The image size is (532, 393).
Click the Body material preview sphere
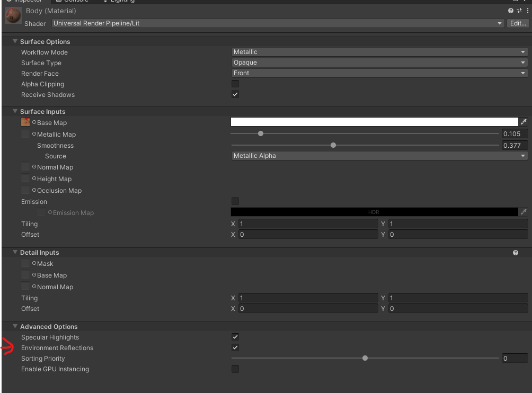[x=12, y=15]
